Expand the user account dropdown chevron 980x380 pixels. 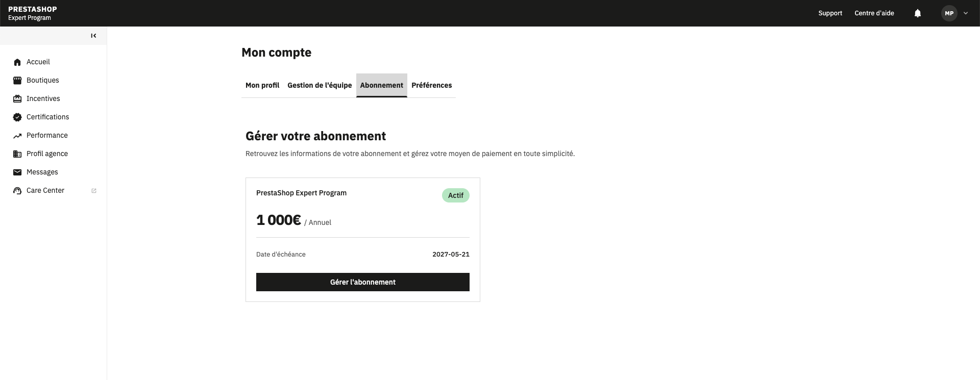tap(966, 13)
